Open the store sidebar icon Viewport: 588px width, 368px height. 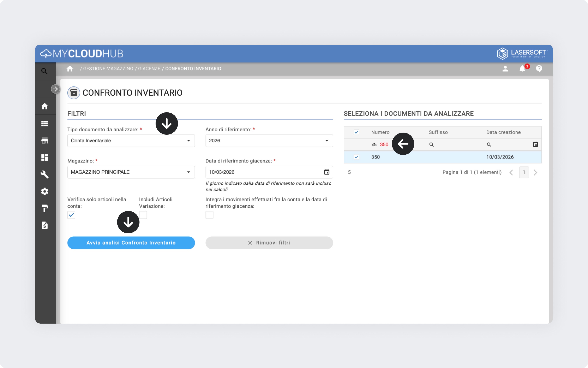pyautogui.click(x=45, y=140)
